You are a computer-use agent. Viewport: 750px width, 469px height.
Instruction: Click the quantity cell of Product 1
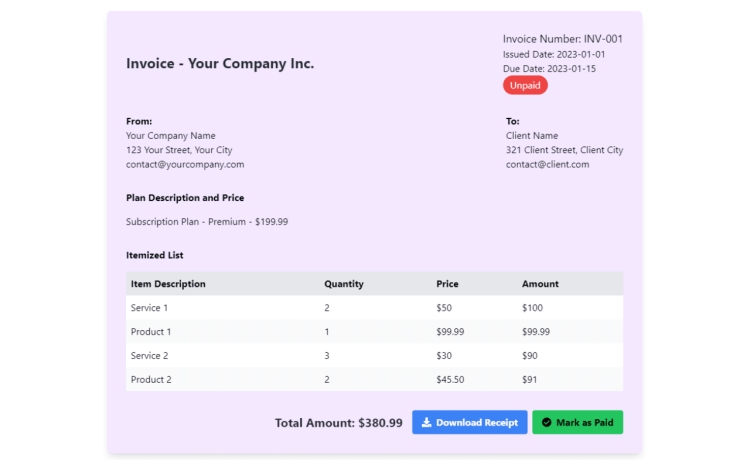pos(327,332)
